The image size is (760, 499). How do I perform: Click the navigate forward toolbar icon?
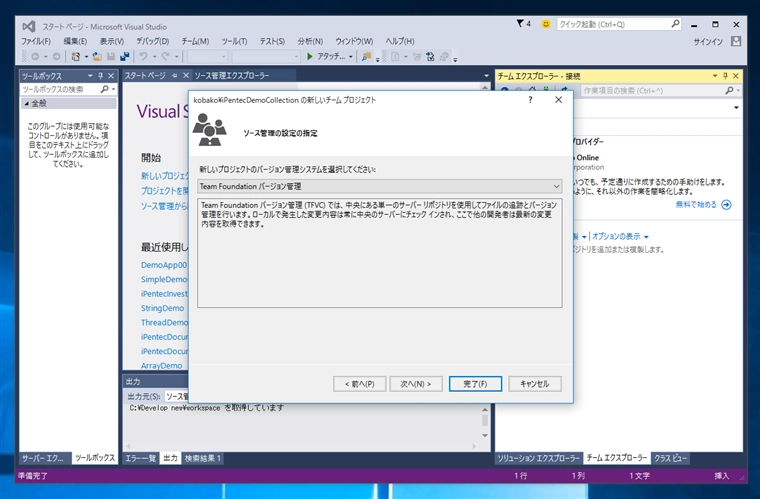point(56,57)
